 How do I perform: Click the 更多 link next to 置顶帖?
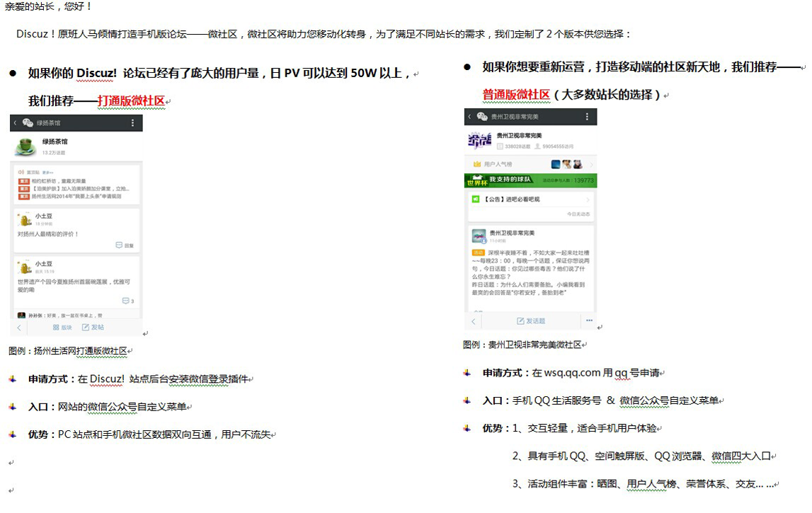(x=47, y=172)
